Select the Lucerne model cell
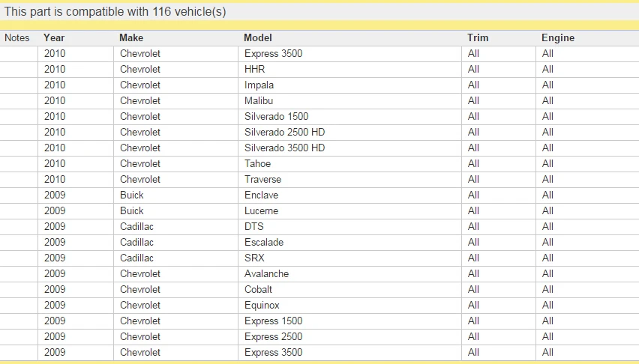 [349, 211]
